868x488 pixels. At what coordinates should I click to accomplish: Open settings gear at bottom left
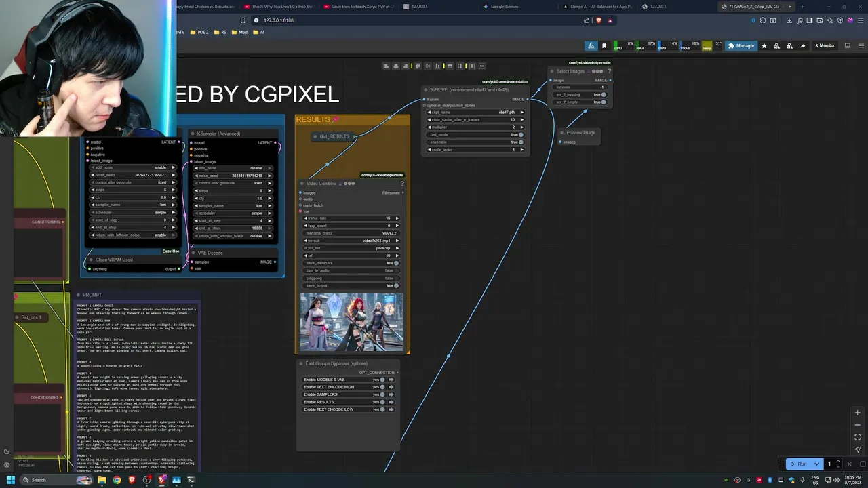tap(7, 465)
